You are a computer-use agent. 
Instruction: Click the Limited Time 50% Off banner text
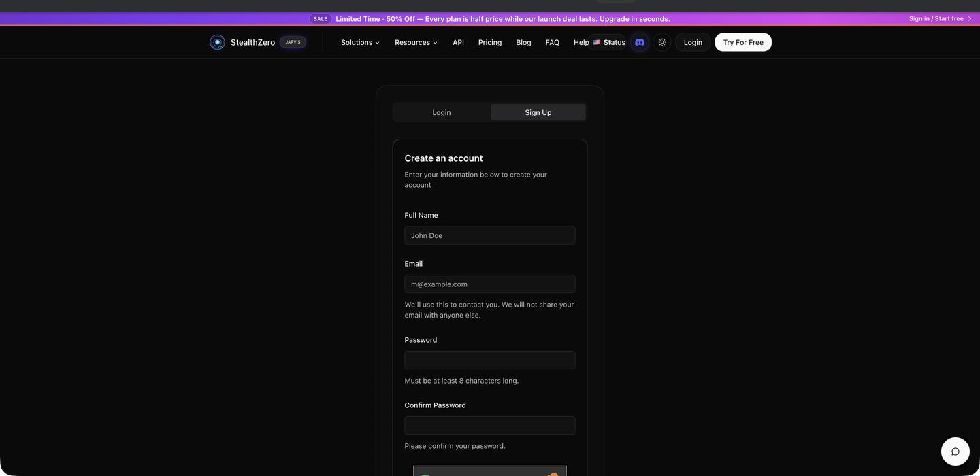(x=503, y=19)
